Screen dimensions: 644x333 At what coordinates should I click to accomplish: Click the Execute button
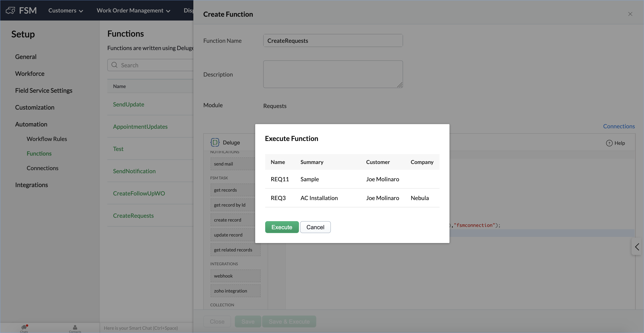(x=282, y=227)
